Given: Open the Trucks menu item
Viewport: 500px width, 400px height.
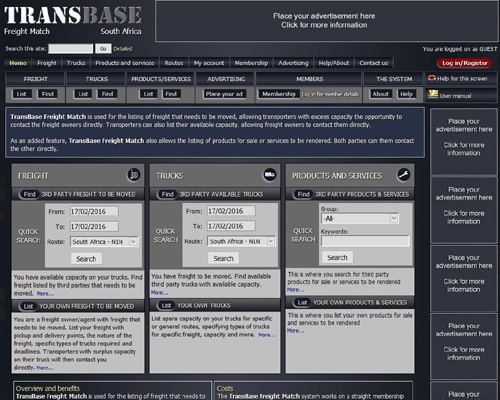Looking at the screenshot, I should tap(76, 63).
